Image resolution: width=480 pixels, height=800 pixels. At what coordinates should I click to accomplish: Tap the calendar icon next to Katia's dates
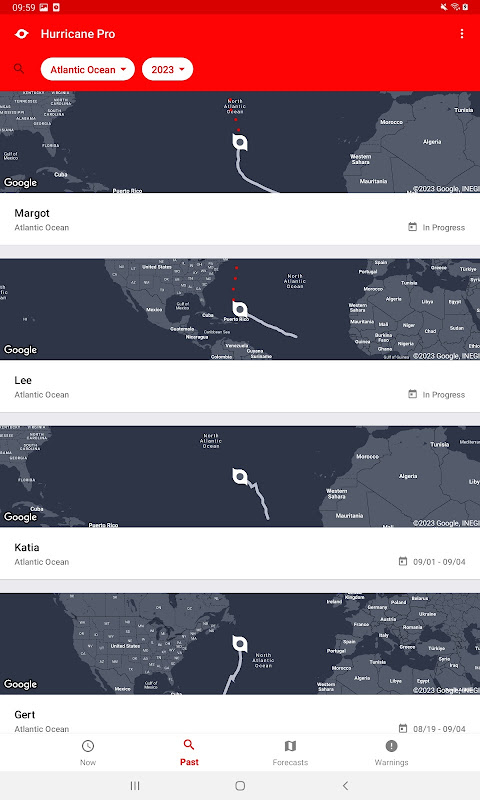point(402,561)
